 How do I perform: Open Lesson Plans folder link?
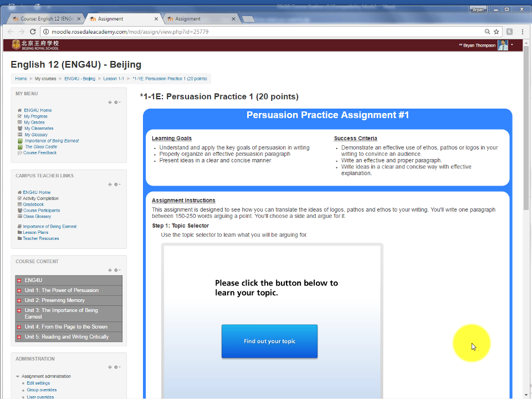35,233
